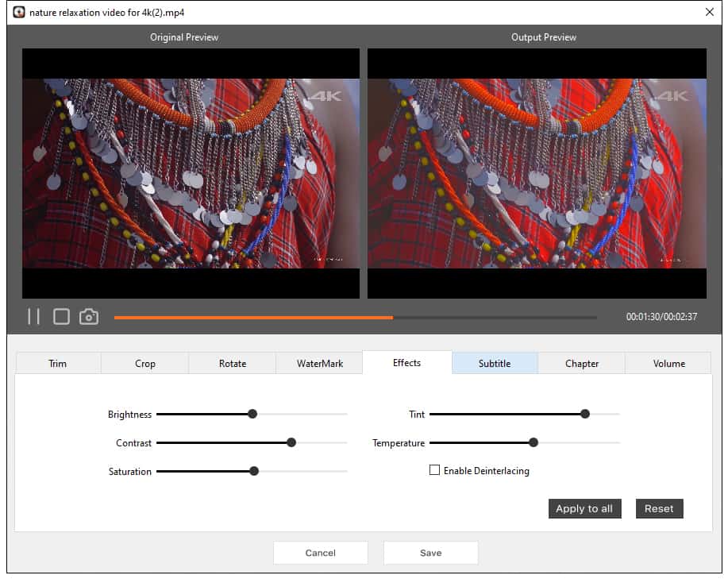Switch to the Chapter tab

coord(582,363)
